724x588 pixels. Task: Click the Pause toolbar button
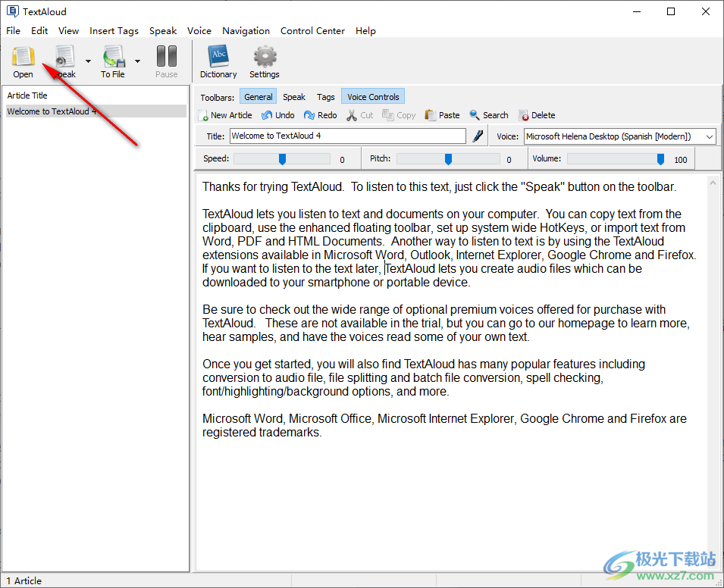coord(167,61)
